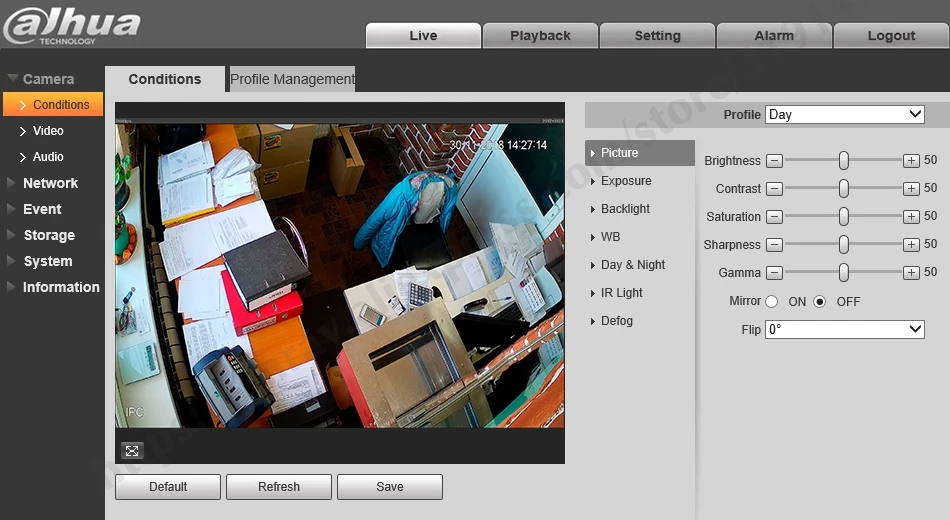Decrease Sharpness with the minus icon
950x520 pixels.
coord(774,244)
